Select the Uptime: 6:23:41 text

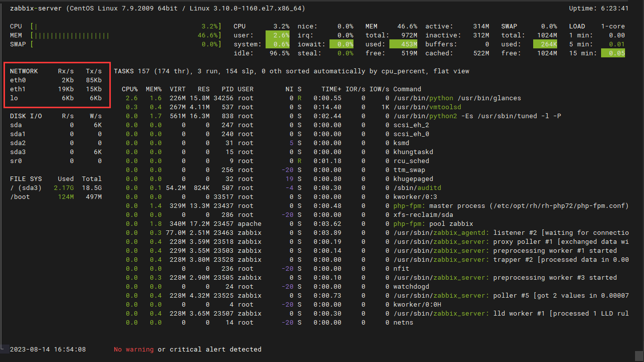(599, 8)
